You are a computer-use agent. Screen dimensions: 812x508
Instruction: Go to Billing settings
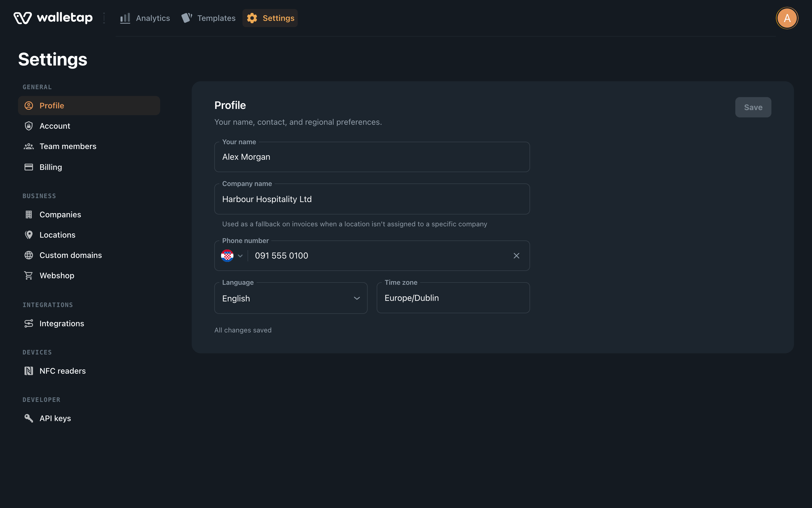click(x=89, y=167)
